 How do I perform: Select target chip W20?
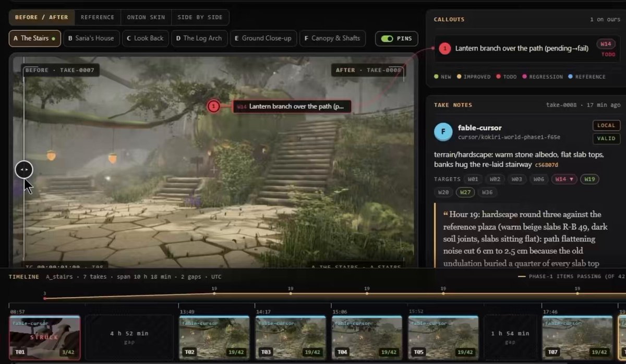[443, 192]
